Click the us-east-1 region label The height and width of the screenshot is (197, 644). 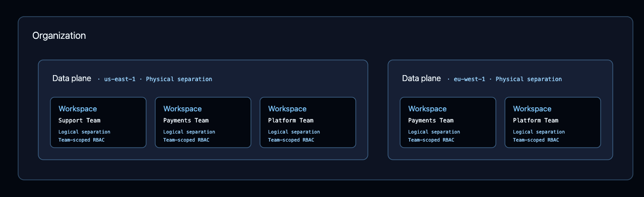[119, 79]
